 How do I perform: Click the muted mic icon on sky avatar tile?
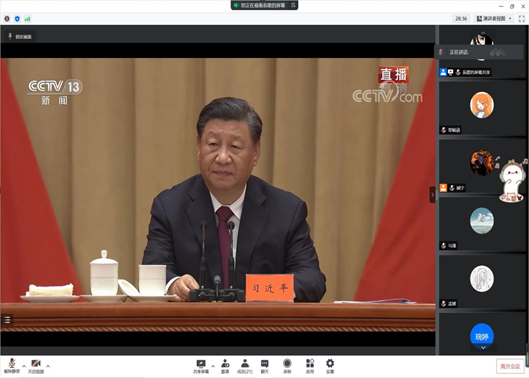(444, 246)
